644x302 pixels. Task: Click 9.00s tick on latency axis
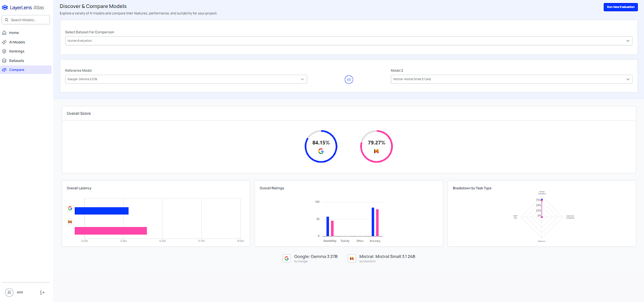[240, 241]
